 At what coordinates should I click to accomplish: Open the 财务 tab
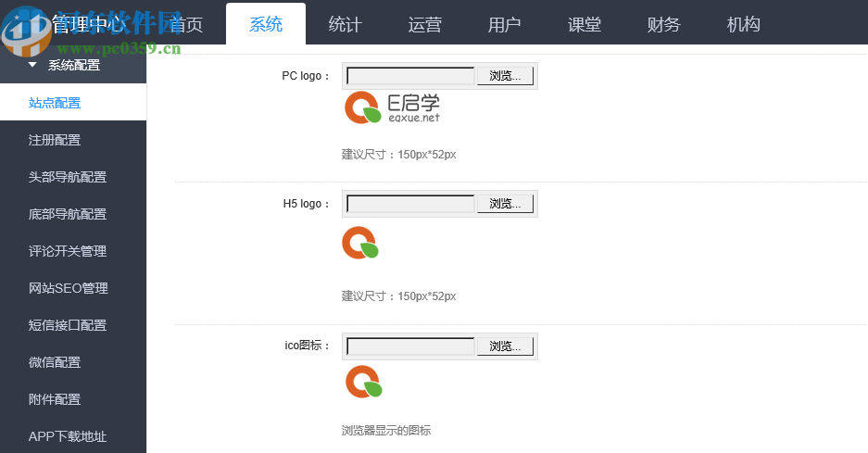663,24
